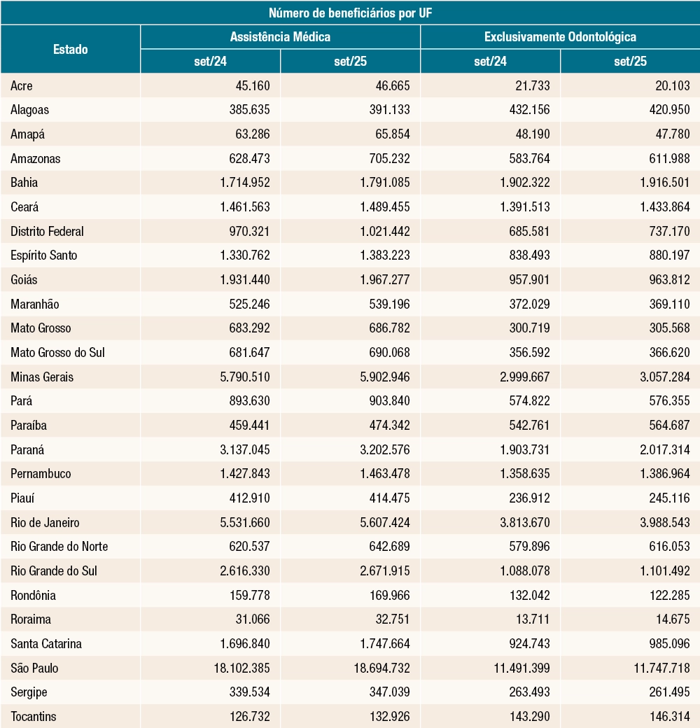Click the Roraima value 31.066
The width and height of the screenshot is (700, 728).
253,619
